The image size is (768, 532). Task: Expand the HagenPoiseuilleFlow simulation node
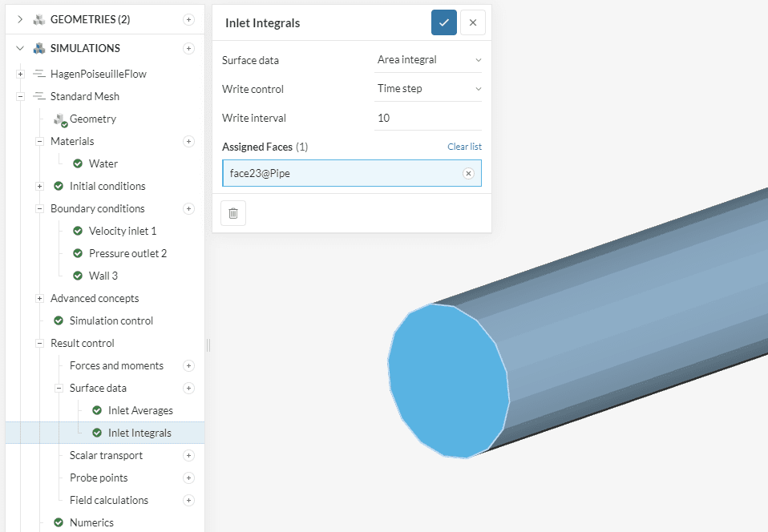tap(20, 74)
